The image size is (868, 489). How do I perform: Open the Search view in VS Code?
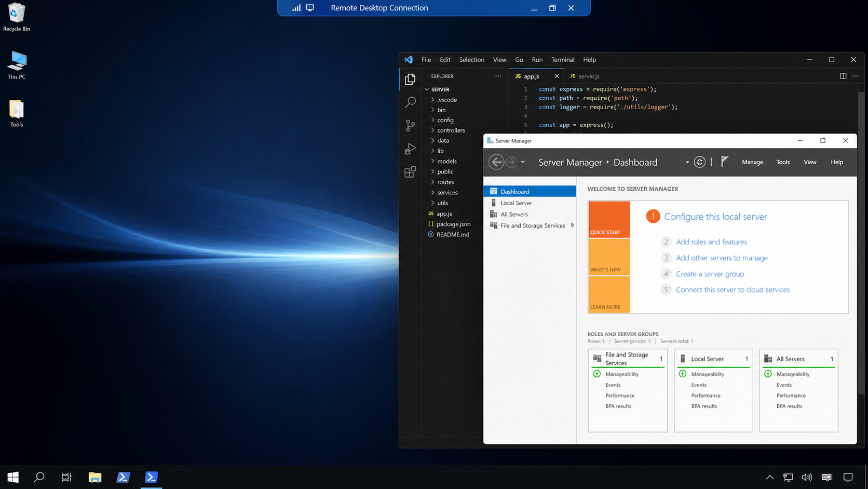pos(410,102)
